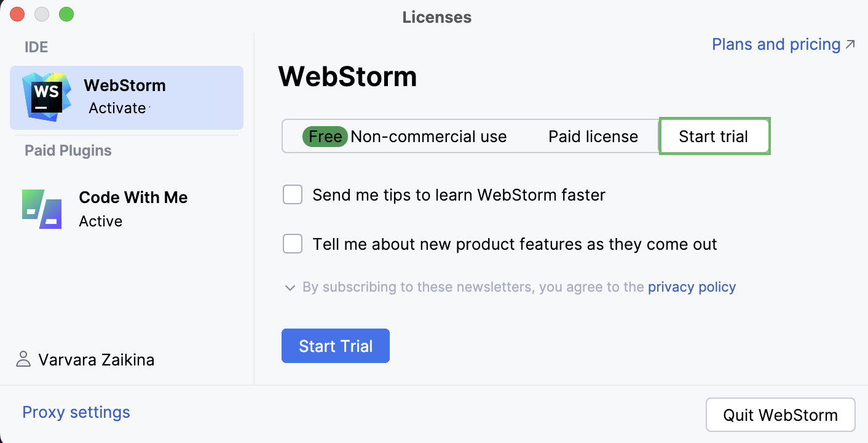This screenshot has width=868, height=443.
Task: Open the privacy policy link
Action: (x=692, y=287)
